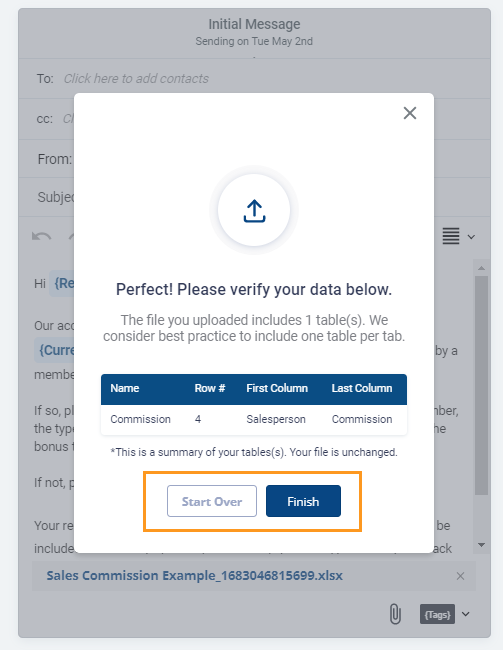Expand the alignment dropdown chevron
The image size is (503, 650).
[x=471, y=237]
